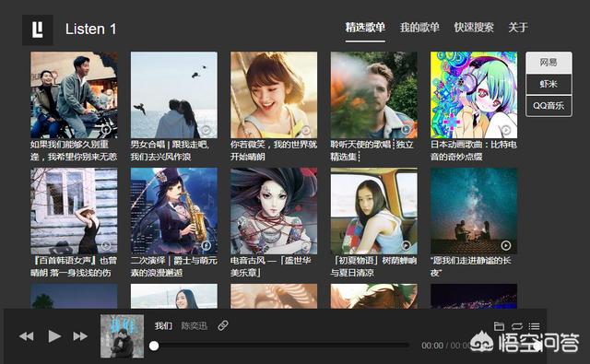Play the saxophone anime girl playlist via its play icon
The width and height of the screenshot is (590, 364).
pos(206,245)
